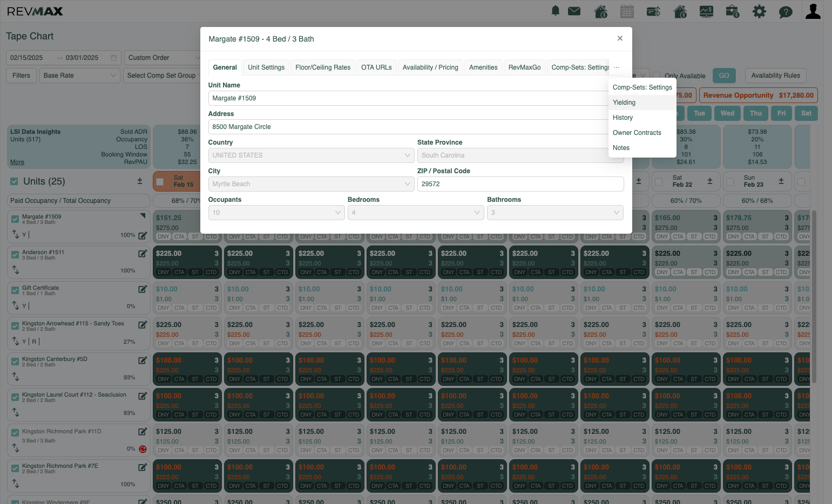The image size is (832, 504).
Task: Edit the Gift Certificate unit
Action: (143, 289)
